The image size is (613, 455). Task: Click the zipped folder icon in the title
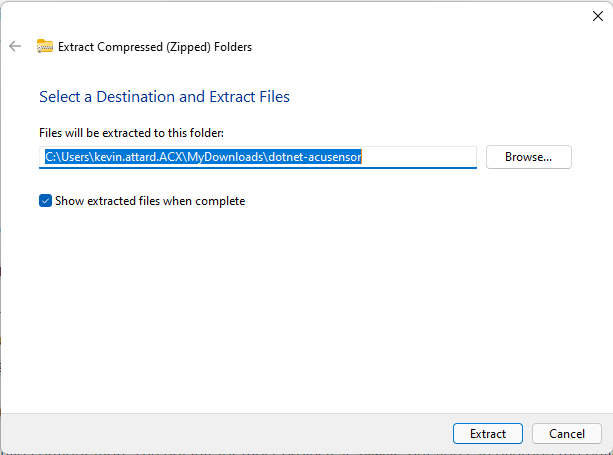click(45, 46)
